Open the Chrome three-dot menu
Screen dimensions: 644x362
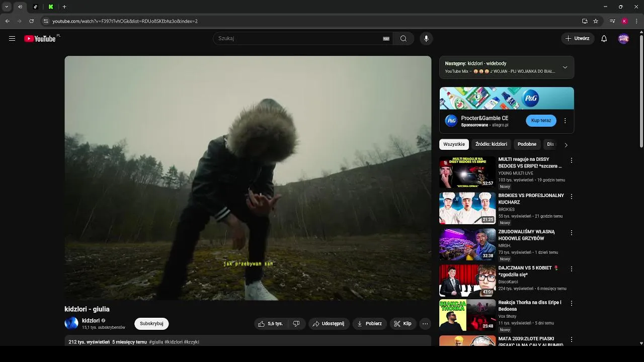637,21
